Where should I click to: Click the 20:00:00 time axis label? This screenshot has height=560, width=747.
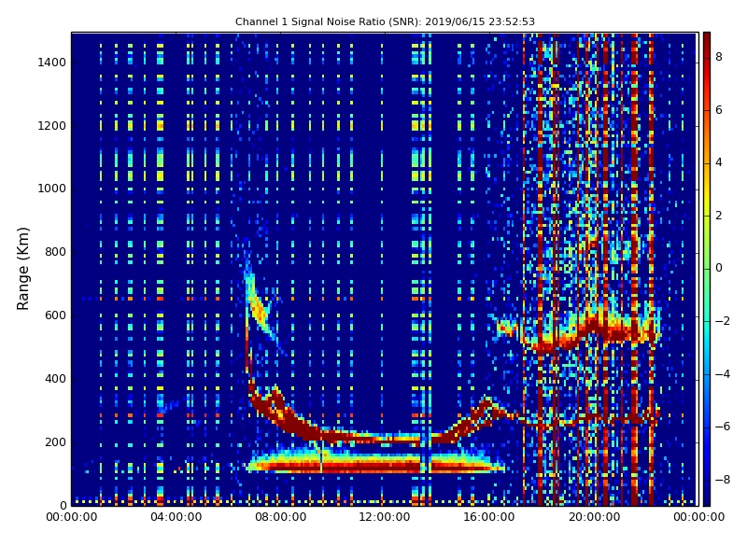[x=594, y=517]
